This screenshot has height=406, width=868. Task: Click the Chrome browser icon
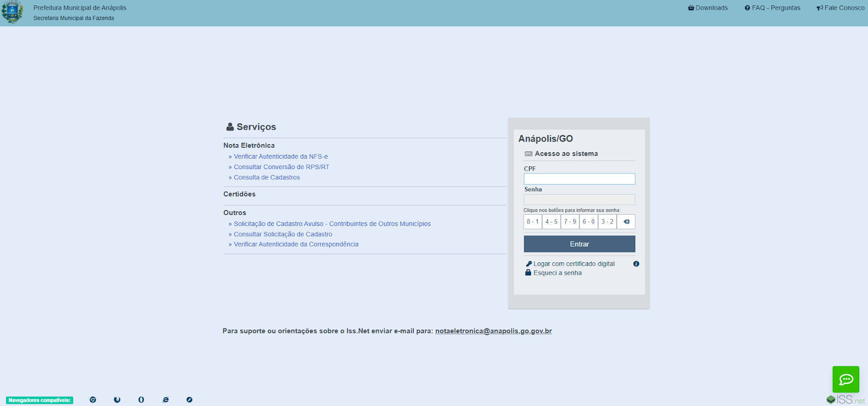[x=93, y=400]
